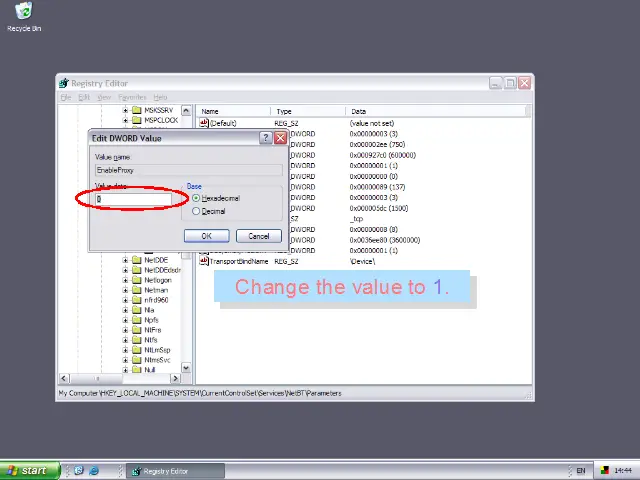
Task: Click the data cell 0x000002ee (750)
Action: tap(377, 144)
